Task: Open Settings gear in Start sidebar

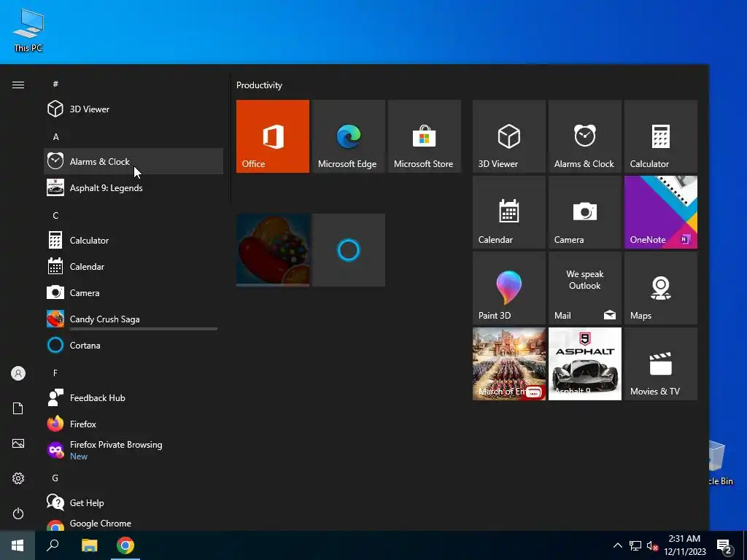Action: coord(18,478)
